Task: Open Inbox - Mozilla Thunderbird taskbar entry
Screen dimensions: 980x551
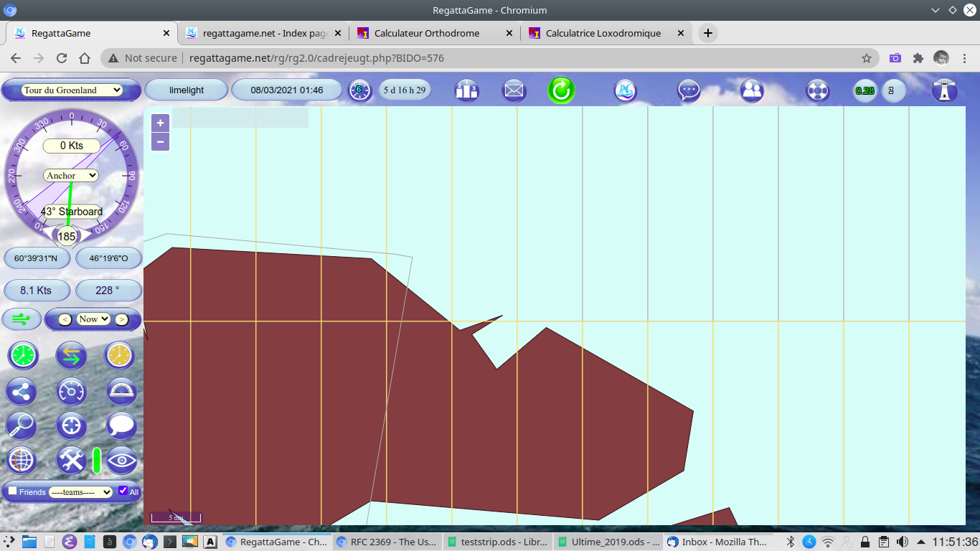Action: point(718,542)
